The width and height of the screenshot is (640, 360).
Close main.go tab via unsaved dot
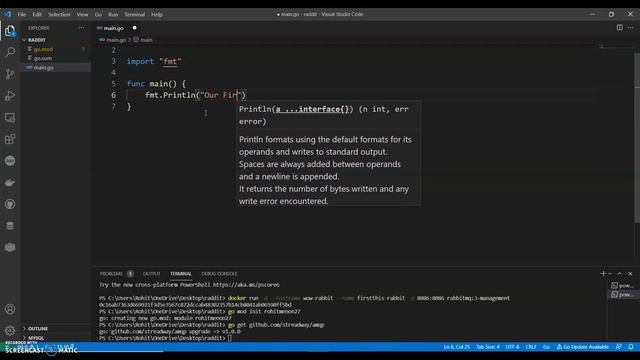(x=134, y=28)
